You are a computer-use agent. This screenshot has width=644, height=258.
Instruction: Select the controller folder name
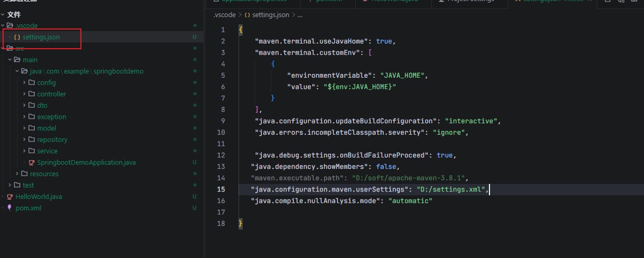(x=52, y=94)
